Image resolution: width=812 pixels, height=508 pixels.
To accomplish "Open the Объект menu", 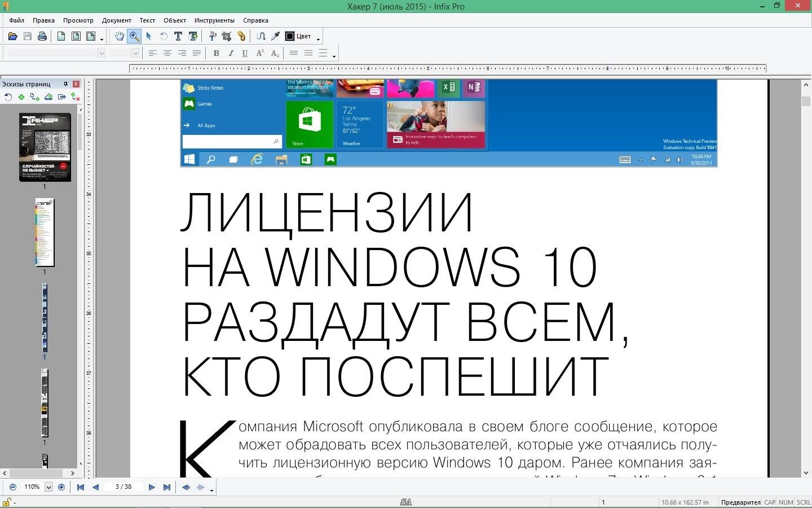I will coord(175,20).
